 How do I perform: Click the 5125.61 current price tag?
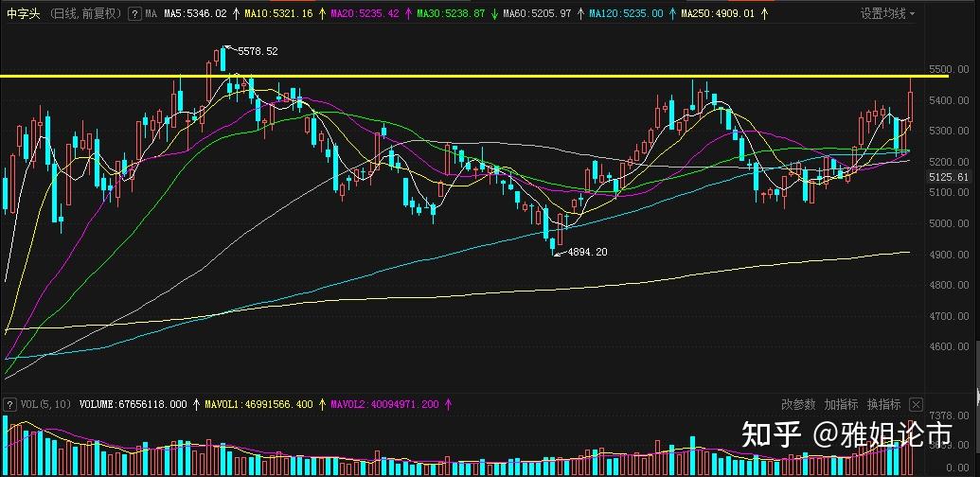coord(950,177)
